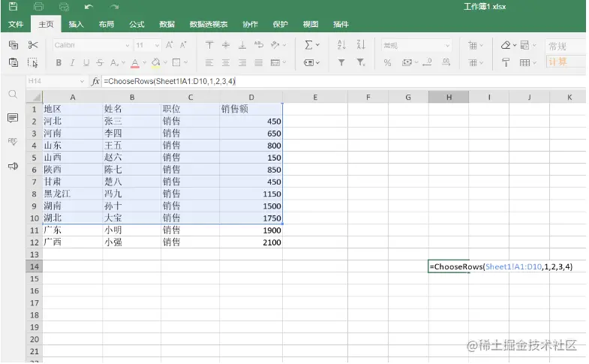Switch to the 公式 formula tab

pyautogui.click(x=137, y=25)
